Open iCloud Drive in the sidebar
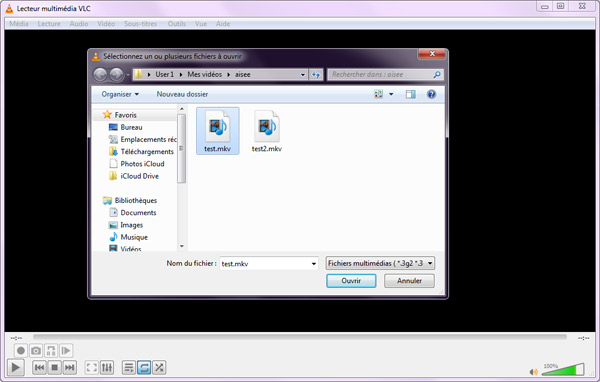The image size is (600, 382). [134, 176]
